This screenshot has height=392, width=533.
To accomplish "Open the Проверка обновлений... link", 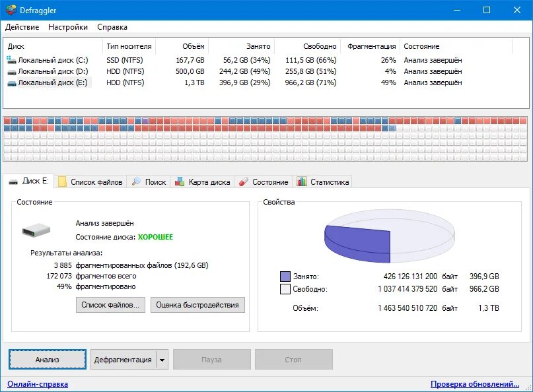I will tap(475, 384).
